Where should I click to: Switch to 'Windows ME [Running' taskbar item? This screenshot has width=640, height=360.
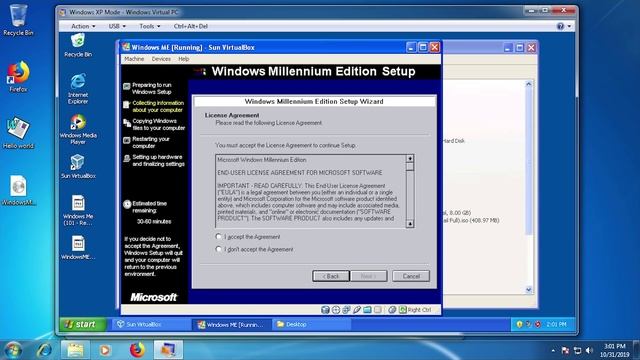pos(231,324)
